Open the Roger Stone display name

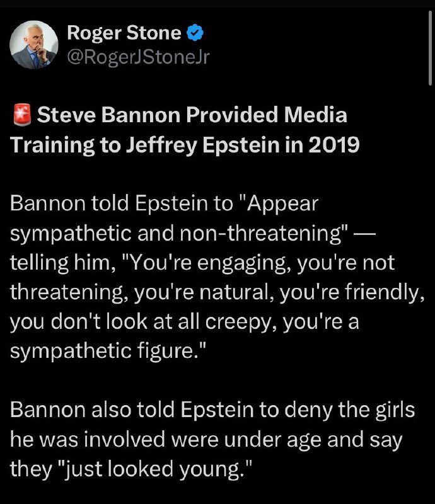point(124,33)
